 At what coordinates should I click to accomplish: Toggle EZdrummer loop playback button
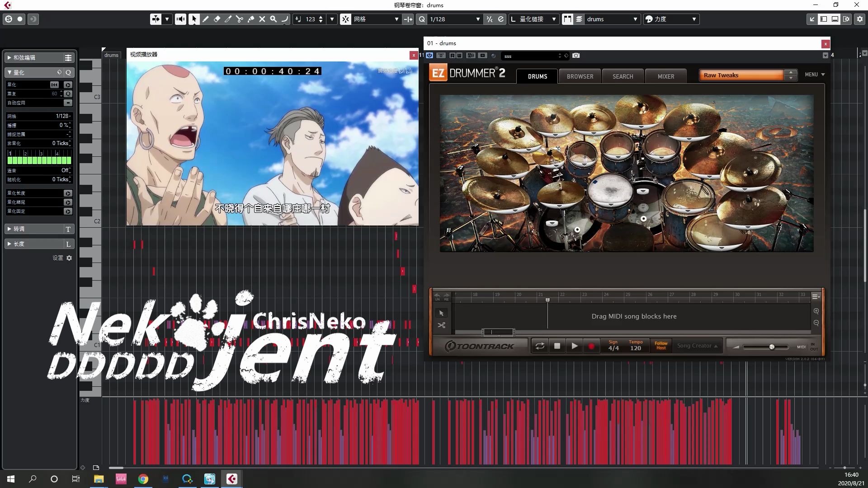pyautogui.click(x=540, y=346)
